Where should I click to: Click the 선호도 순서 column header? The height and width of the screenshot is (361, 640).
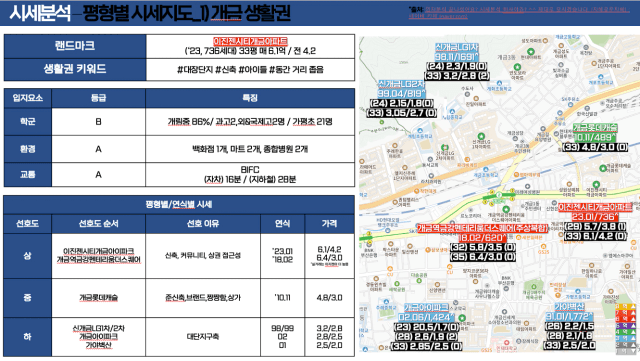click(x=98, y=223)
